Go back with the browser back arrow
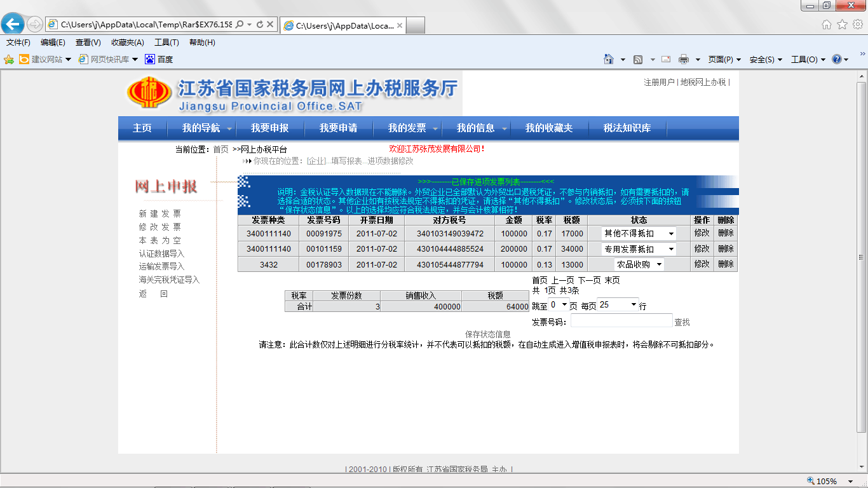The image size is (868, 488). 13,24
